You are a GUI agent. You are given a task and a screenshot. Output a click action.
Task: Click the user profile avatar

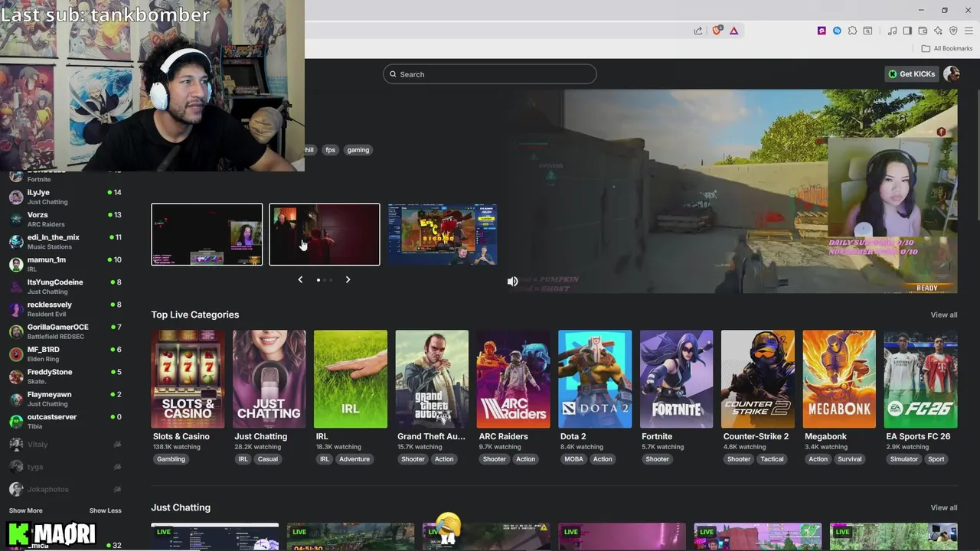(x=951, y=73)
